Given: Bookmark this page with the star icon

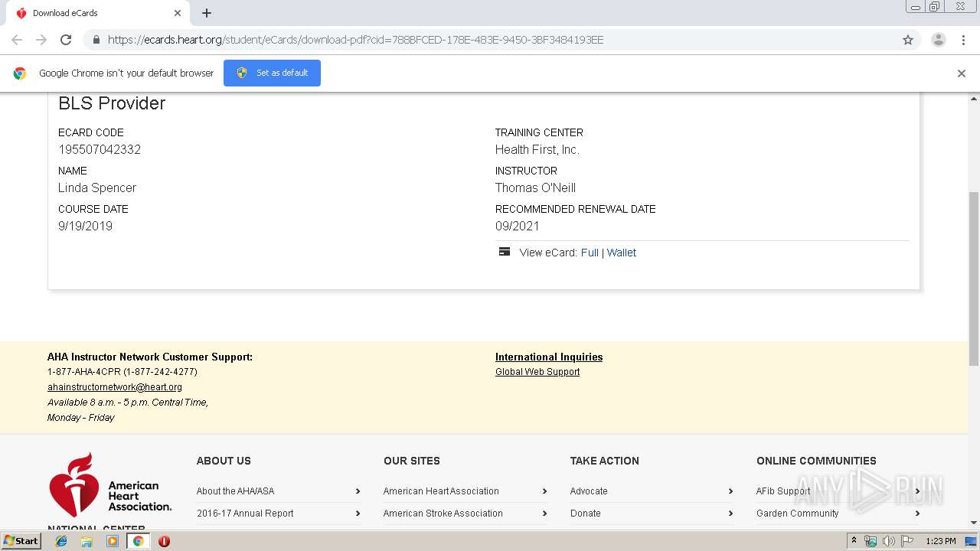Looking at the screenshot, I should [x=908, y=40].
